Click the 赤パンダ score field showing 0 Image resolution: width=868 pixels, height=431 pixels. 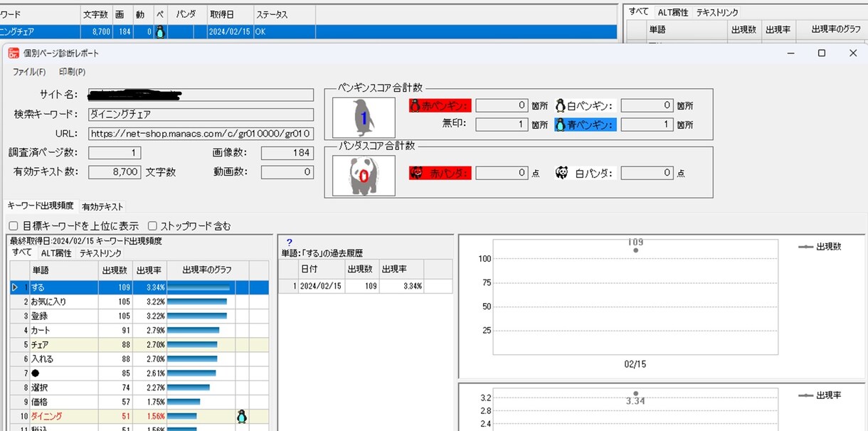click(x=502, y=173)
